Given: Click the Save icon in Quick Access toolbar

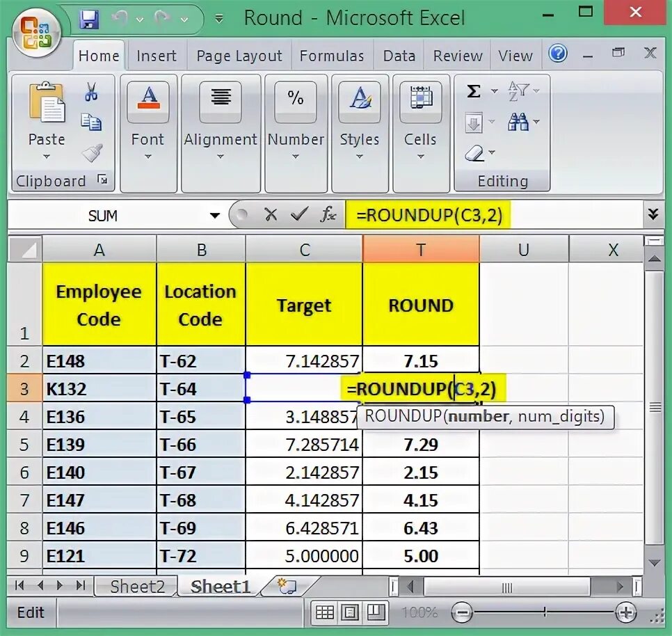Looking at the screenshot, I should click(89, 19).
